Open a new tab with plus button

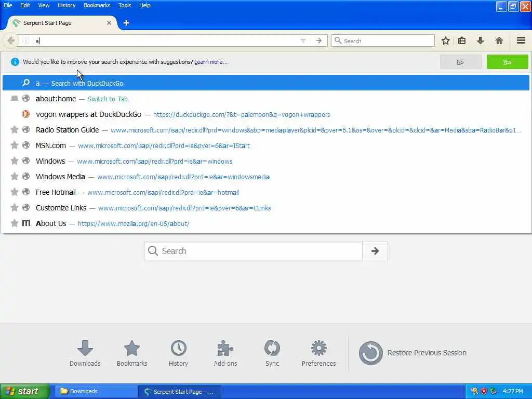click(126, 23)
